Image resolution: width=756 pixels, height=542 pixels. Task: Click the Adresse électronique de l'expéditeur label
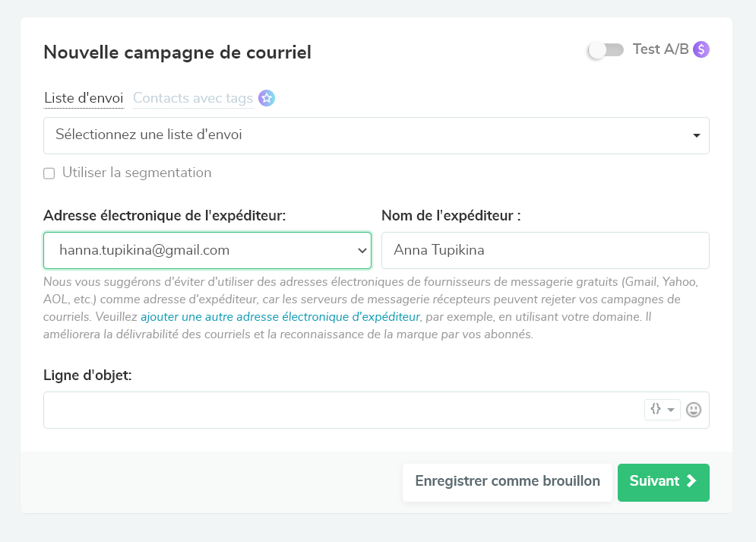[x=165, y=216]
